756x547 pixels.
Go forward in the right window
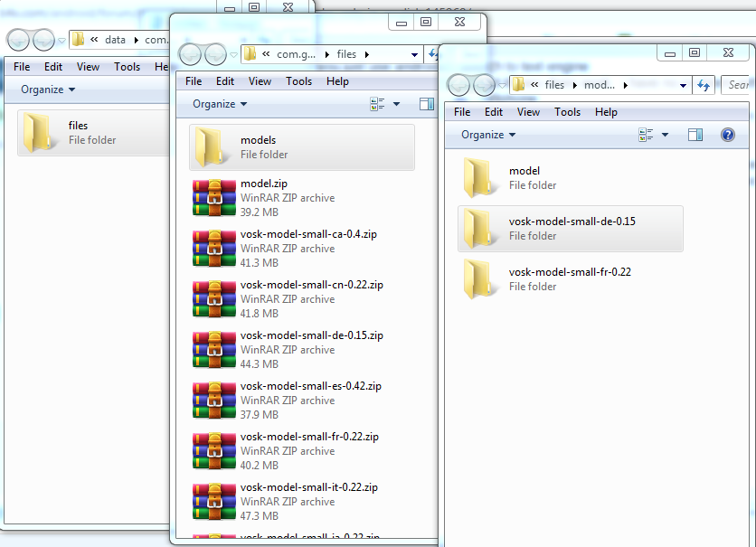pyautogui.click(x=485, y=85)
